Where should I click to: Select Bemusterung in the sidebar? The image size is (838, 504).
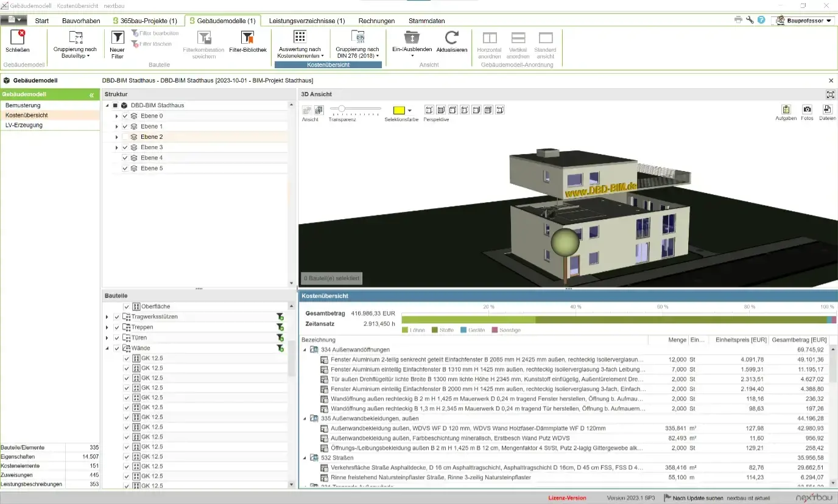pos(51,105)
